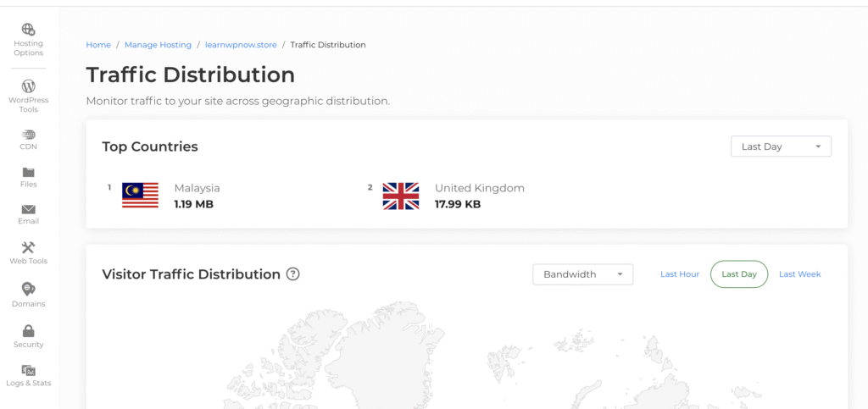Image resolution: width=868 pixels, height=409 pixels.
Task: Open the Bandwidth metric dropdown
Action: (582, 274)
